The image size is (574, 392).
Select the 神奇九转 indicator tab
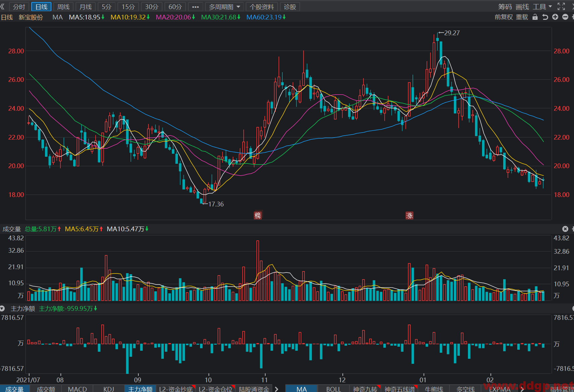click(x=365, y=389)
